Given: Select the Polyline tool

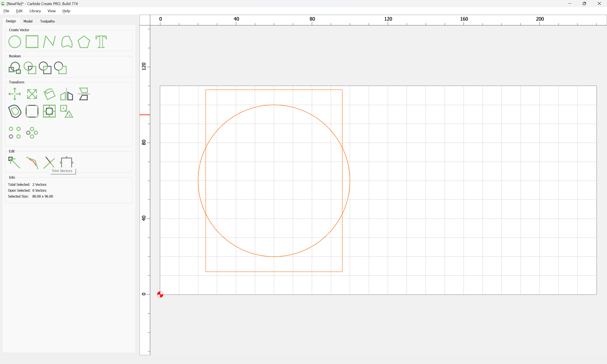Looking at the screenshot, I should (x=49, y=42).
